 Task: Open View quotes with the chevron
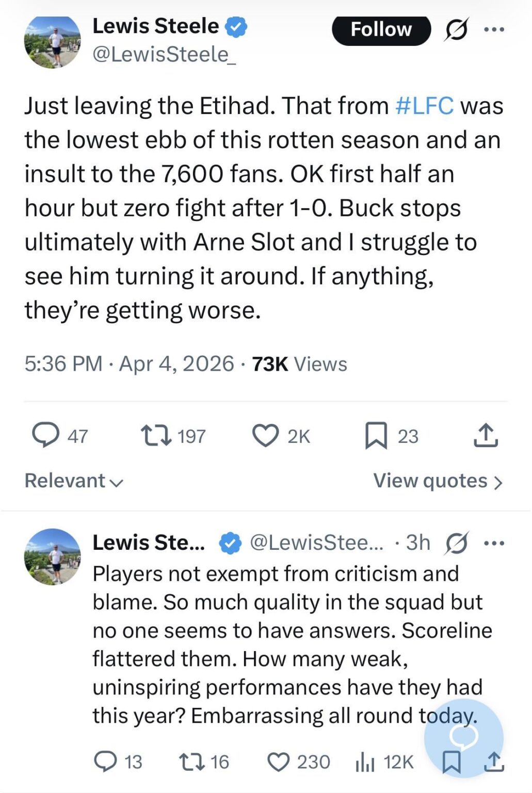(x=437, y=481)
